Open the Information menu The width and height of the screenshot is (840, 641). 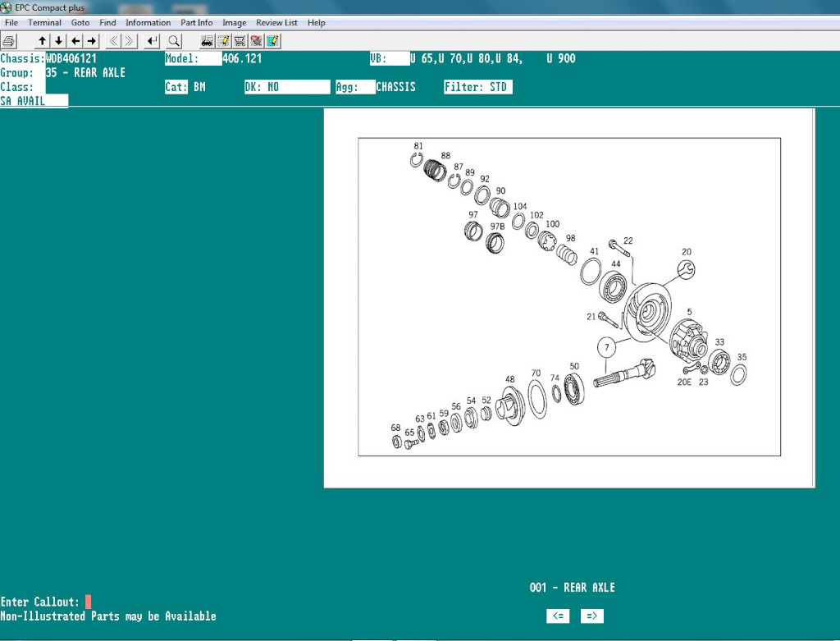[148, 22]
